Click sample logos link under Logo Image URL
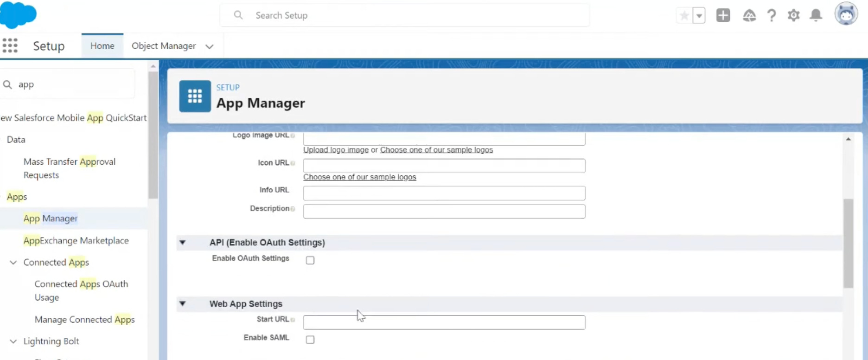The image size is (868, 360). [436, 150]
